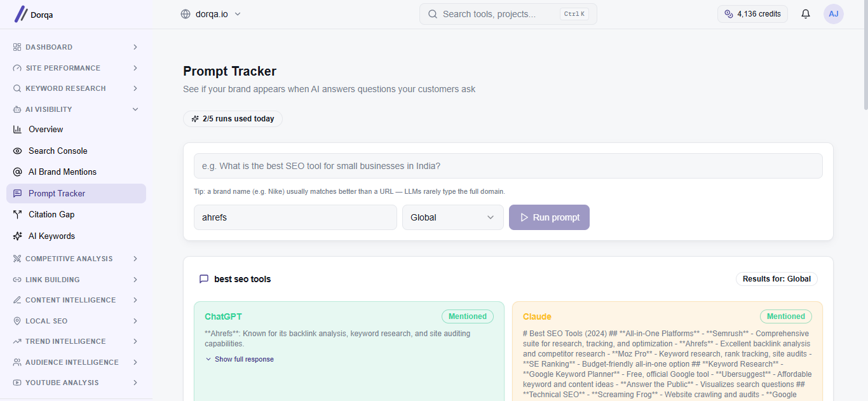Open the notifications bell
Viewport: 868px width, 401px height.
pos(806,14)
